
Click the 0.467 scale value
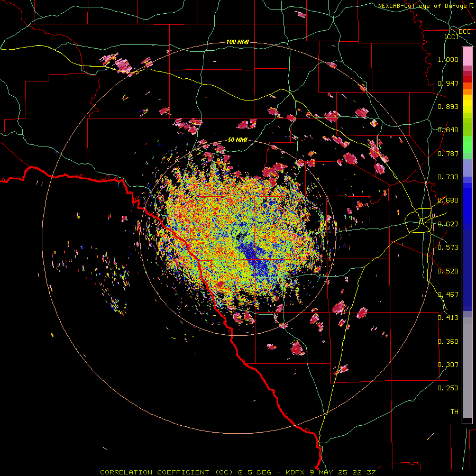click(x=448, y=294)
